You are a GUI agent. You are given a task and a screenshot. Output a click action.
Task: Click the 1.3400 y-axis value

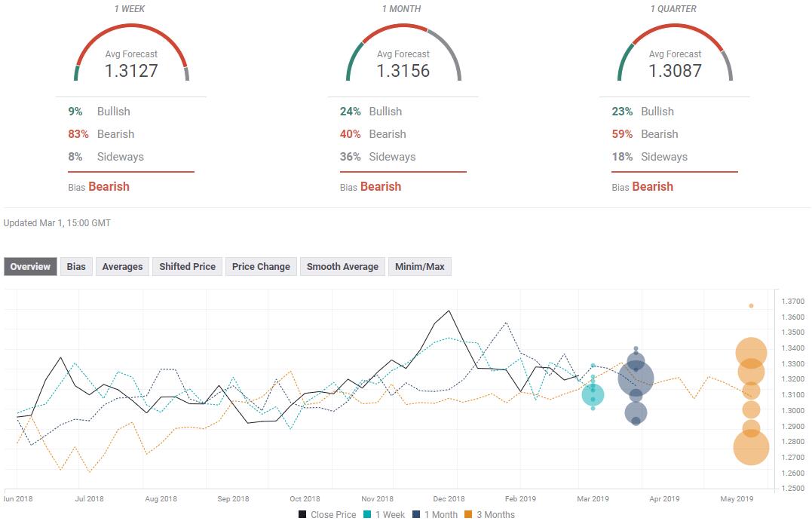pos(793,348)
